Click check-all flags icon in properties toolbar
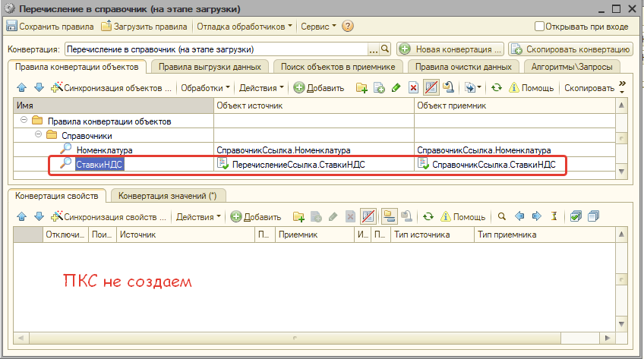Image resolution: width=644 pixels, height=359 pixels. coord(576,216)
